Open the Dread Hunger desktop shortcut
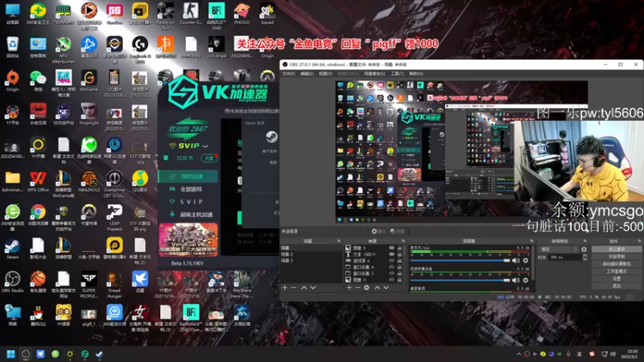 [x=114, y=285]
